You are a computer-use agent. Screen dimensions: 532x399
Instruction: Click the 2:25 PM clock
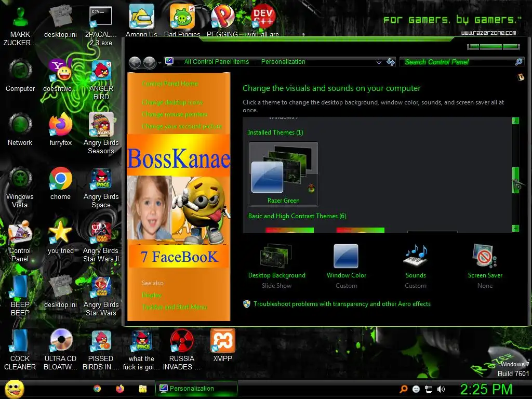tap(486, 389)
